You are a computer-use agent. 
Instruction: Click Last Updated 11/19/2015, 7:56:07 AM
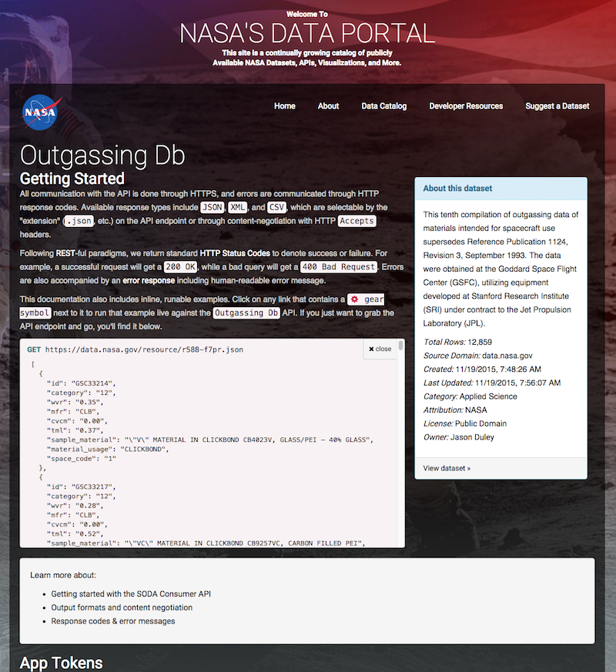[x=492, y=383]
